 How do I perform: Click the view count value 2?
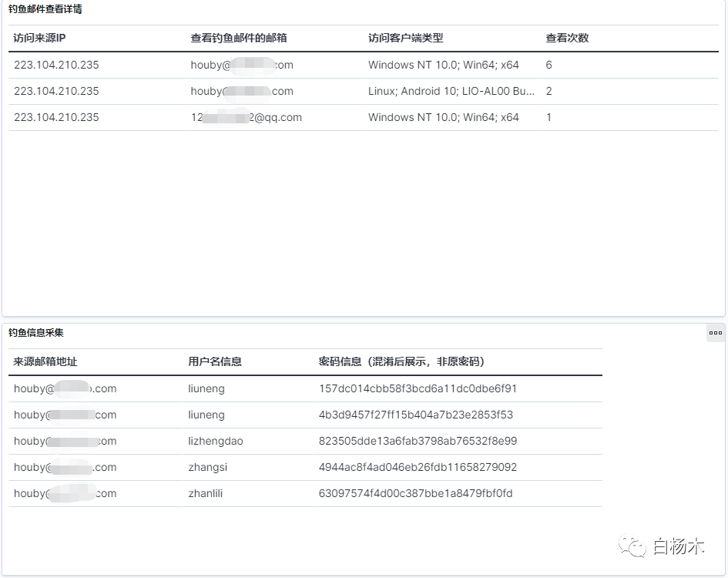549,91
